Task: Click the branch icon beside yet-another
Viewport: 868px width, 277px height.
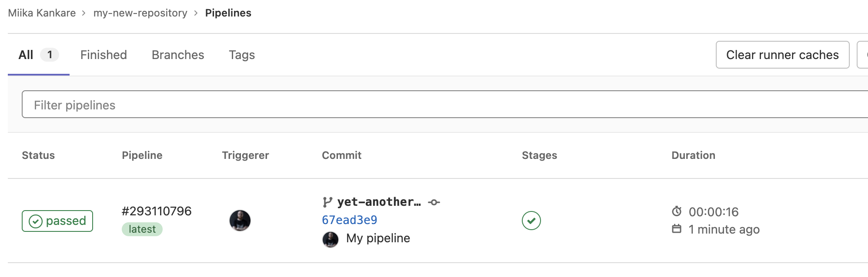Action: (327, 202)
